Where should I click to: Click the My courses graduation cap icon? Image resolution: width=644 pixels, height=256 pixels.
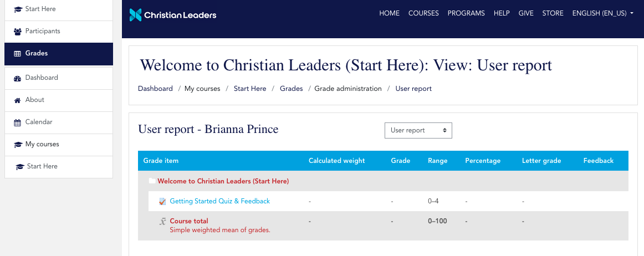[x=17, y=145]
